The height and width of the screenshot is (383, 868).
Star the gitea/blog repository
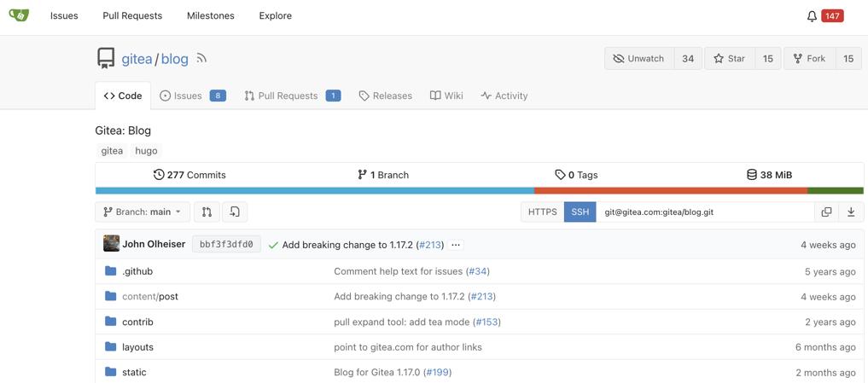coord(730,58)
